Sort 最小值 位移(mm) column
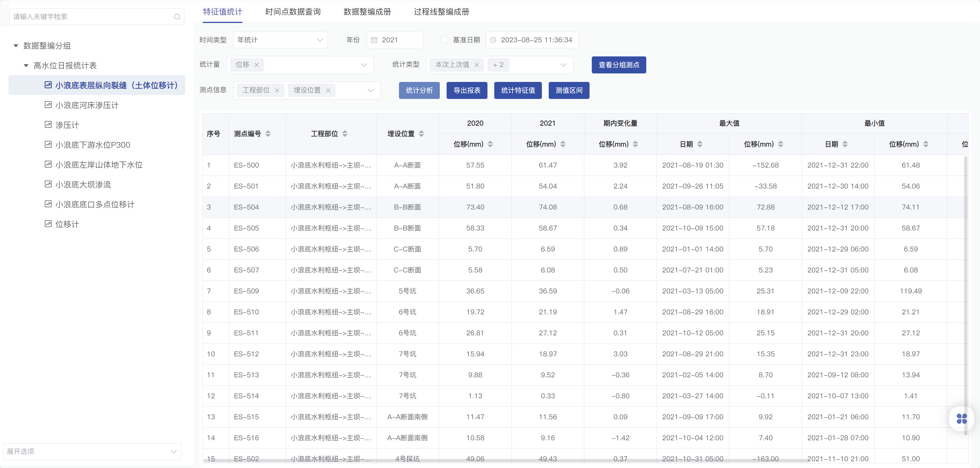980x468 pixels. click(x=926, y=144)
